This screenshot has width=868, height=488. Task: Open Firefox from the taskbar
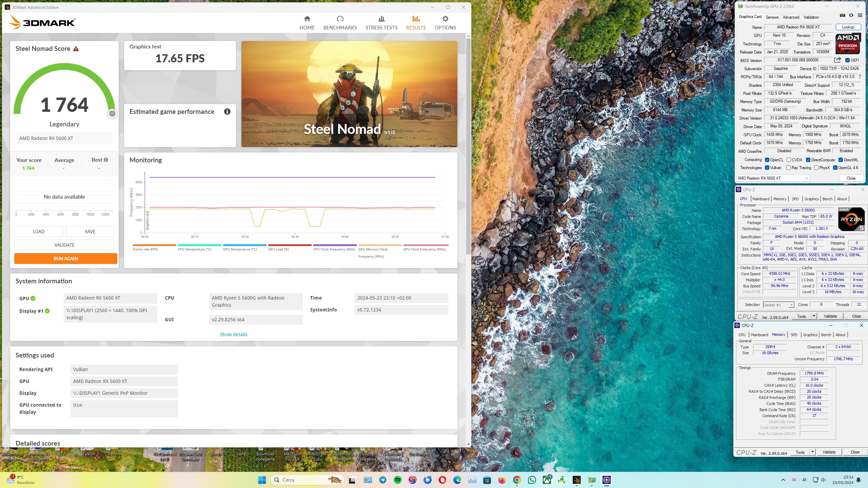[502, 480]
